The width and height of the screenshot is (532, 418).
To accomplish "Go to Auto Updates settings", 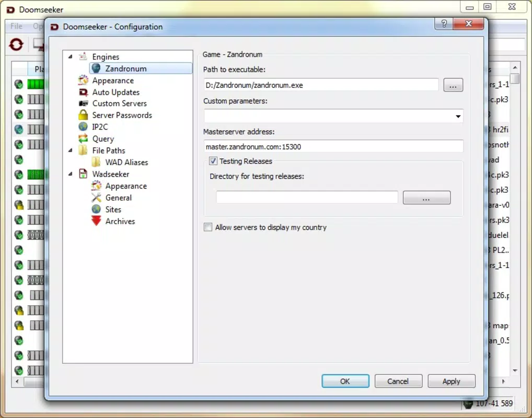I will (x=115, y=92).
